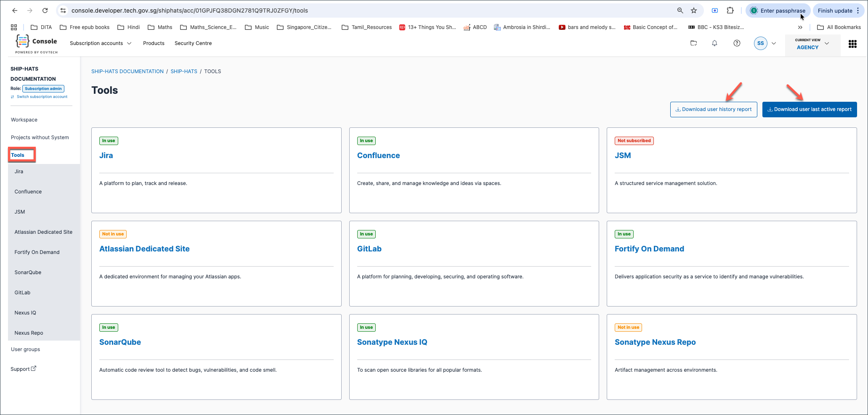
Task: Reload the page with the refresh icon
Action: [x=45, y=11]
